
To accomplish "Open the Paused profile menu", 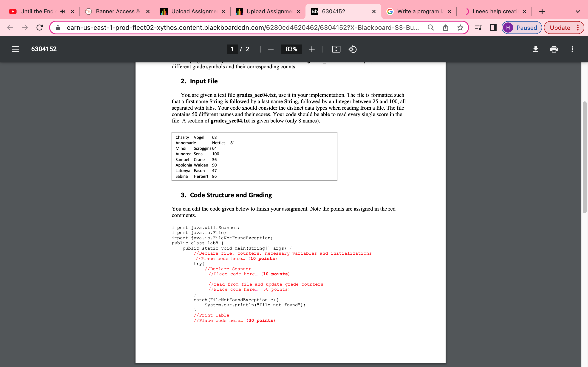I will 521,28.
